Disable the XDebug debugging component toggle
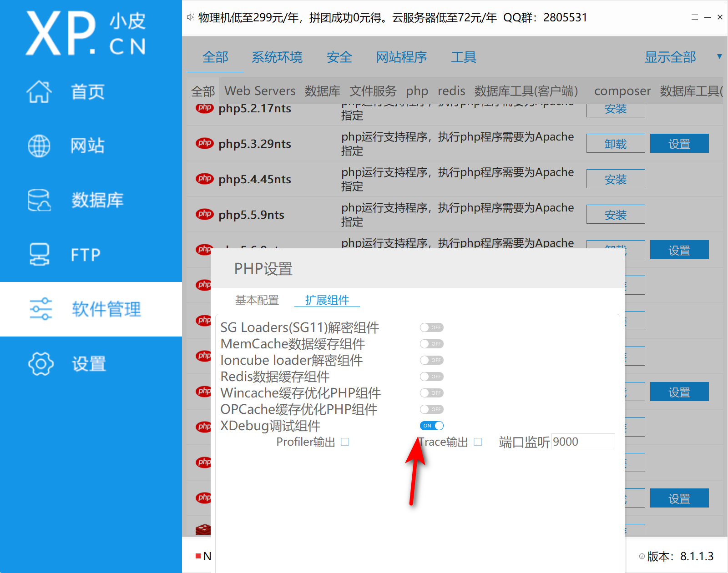The height and width of the screenshot is (573, 728). (431, 426)
